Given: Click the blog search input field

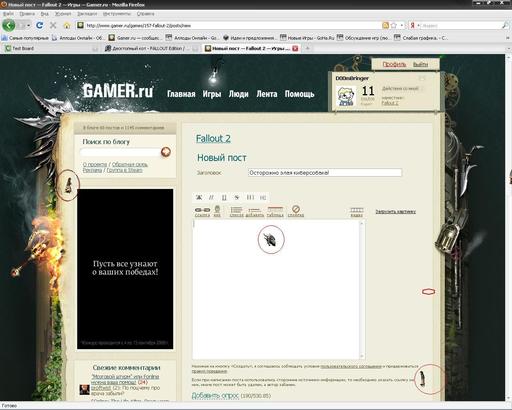Looking at the screenshot, I should 120,152.
